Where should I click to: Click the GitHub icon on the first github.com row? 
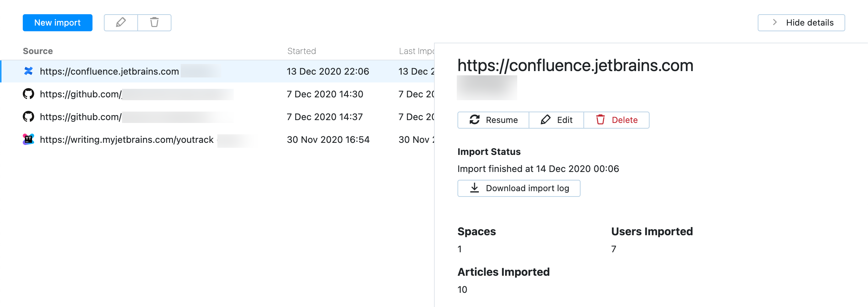28,94
